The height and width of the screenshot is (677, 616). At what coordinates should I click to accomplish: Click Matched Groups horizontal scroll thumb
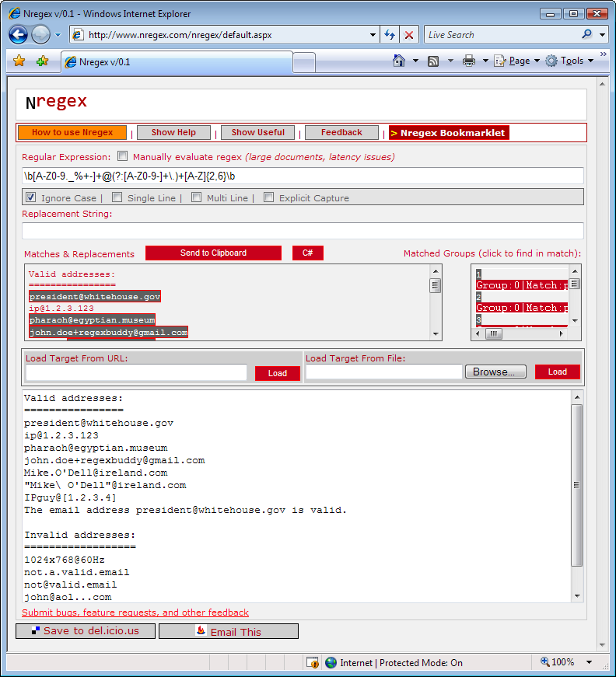tap(494, 333)
